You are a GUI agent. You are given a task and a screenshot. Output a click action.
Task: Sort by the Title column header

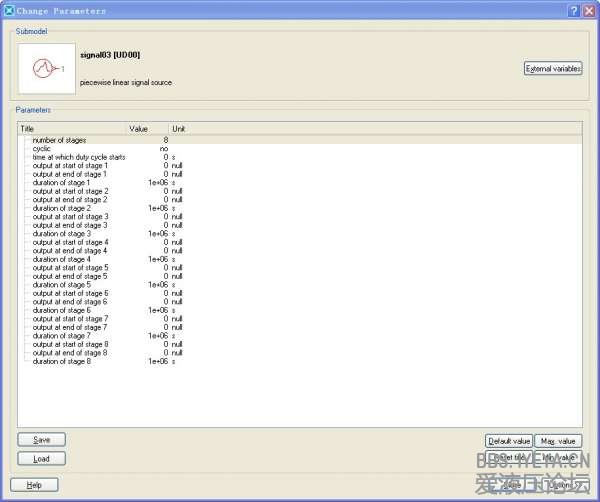pyautogui.click(x=70, y=129)
